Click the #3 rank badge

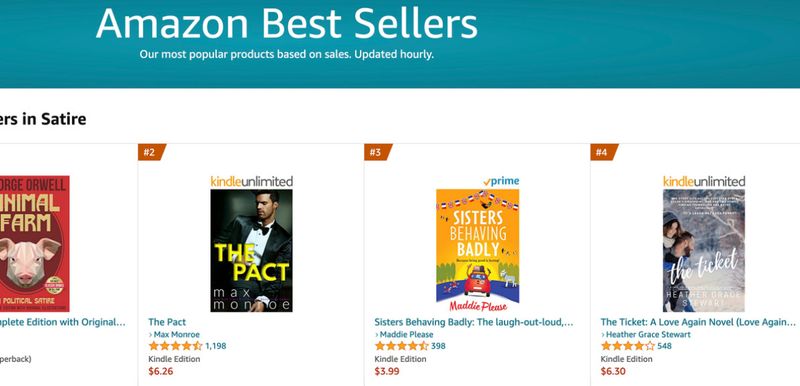coord(377,152)
